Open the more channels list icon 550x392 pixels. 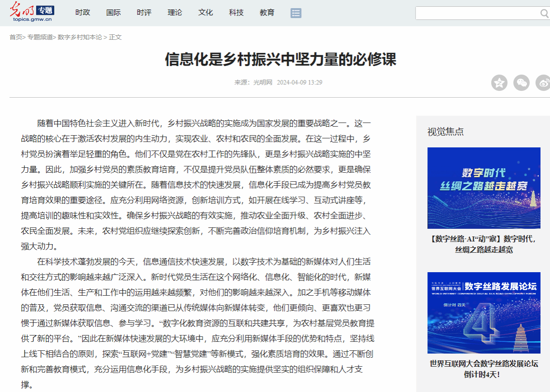[x=296, y=13]
